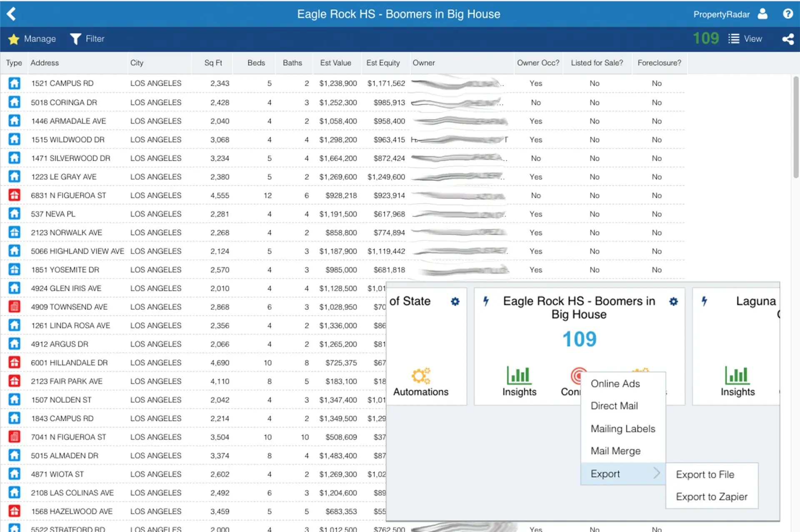Open settings gear on Eagle Rock card
The width and height of the screenshot is (800, 532).
(673, 301)
